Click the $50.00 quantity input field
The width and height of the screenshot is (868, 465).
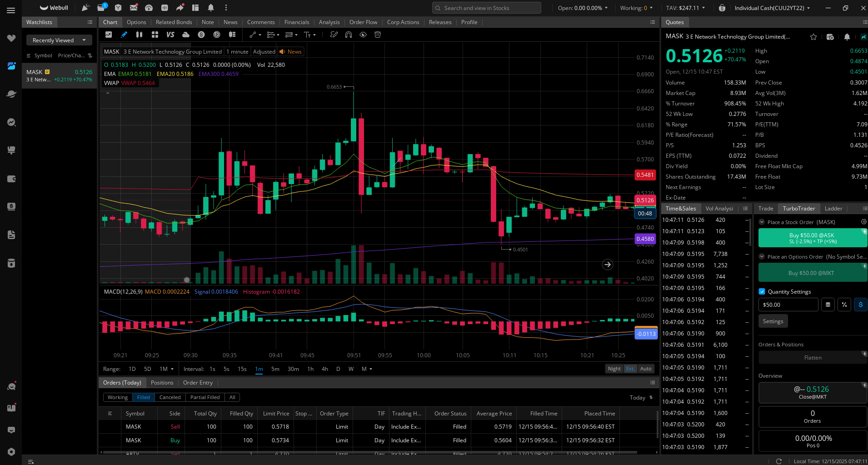pyautogui.click(x=788, y=305)
